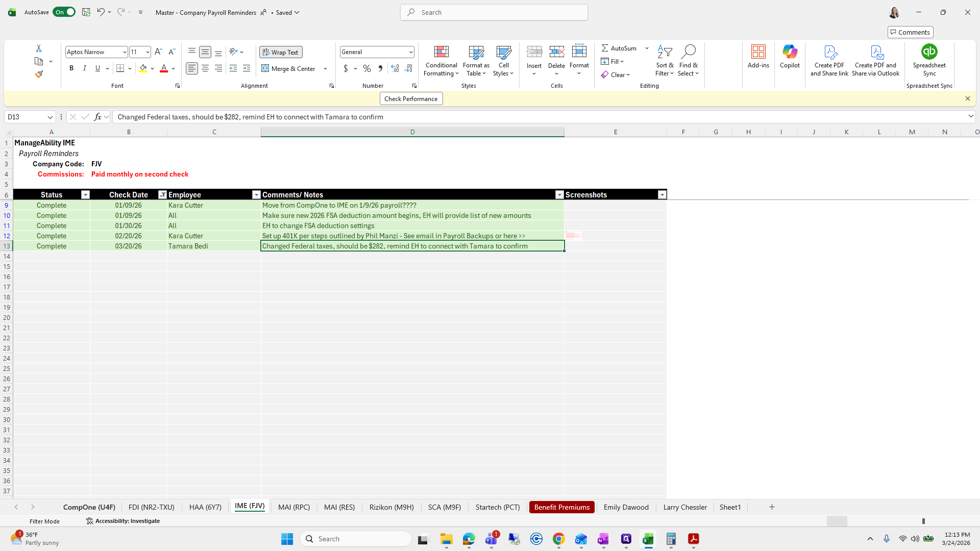
Task: Toggle the AutoSave switch off
Action: tap(64, 12)
